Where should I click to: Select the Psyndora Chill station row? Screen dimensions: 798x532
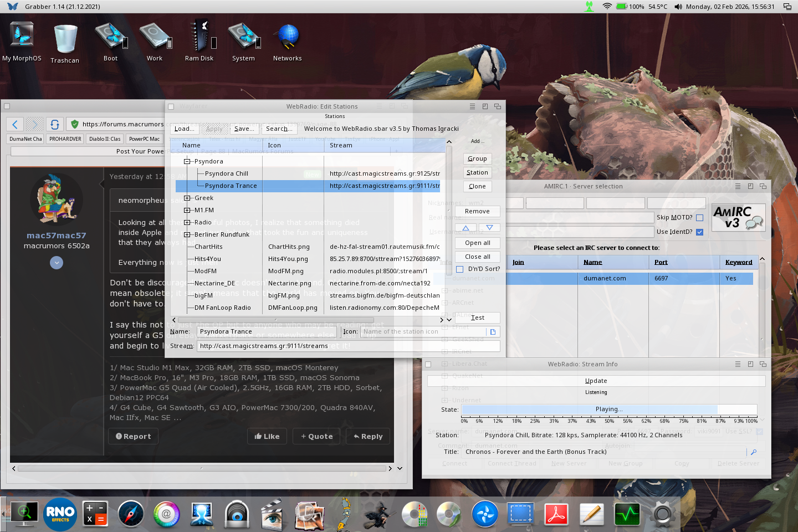(308, 173)
